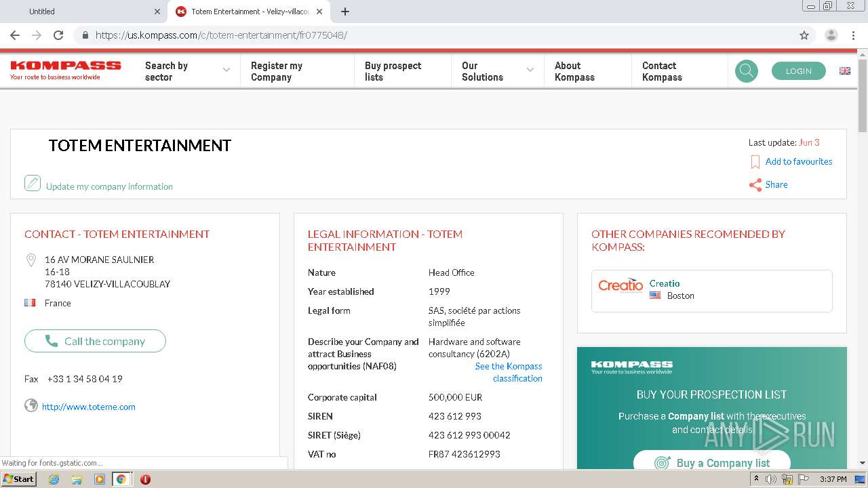Click the US flag beside Boston
The height and width of the screenshot is (488, 868).
[655, 296]
